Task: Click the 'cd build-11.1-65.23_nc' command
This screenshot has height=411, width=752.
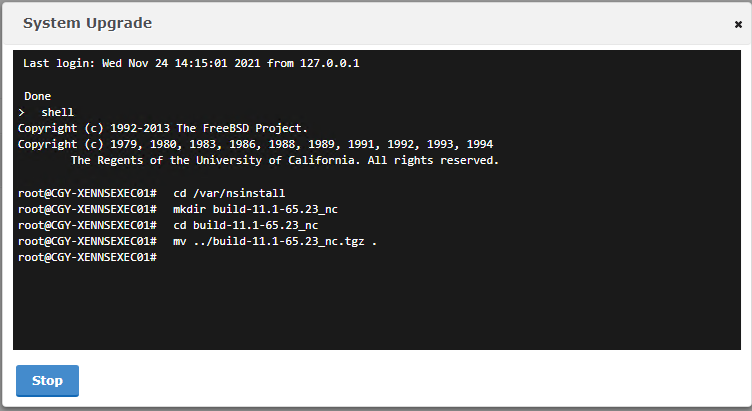Action: coord(246,225)
